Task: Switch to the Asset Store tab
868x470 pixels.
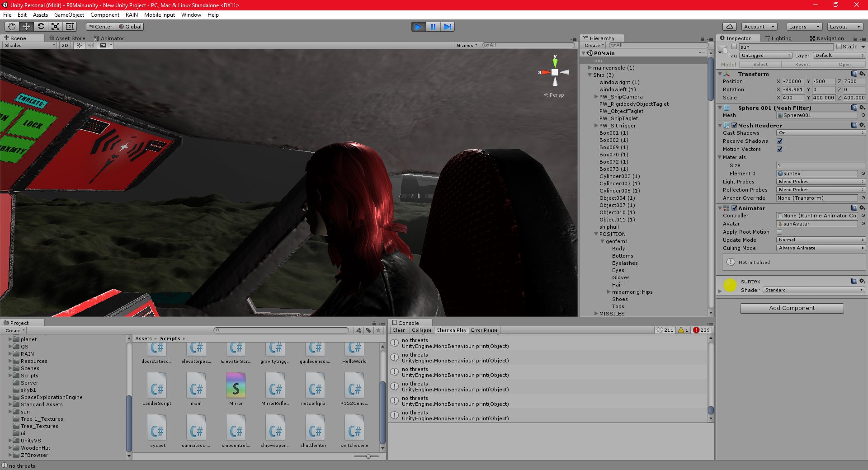Action: pos(67,38)
